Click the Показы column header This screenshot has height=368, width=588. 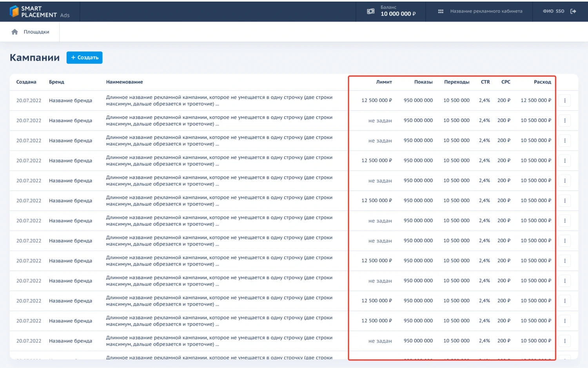[x=423, y=82]
